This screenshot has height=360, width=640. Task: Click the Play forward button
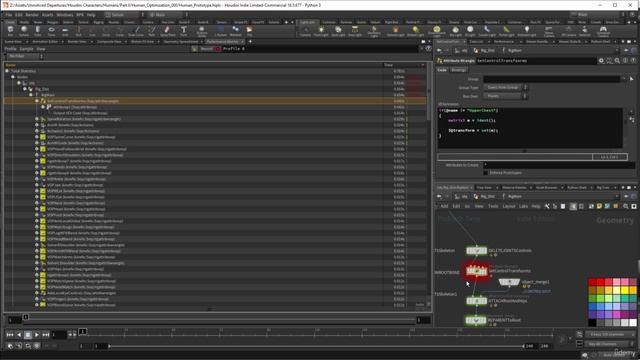pos(37,335)
